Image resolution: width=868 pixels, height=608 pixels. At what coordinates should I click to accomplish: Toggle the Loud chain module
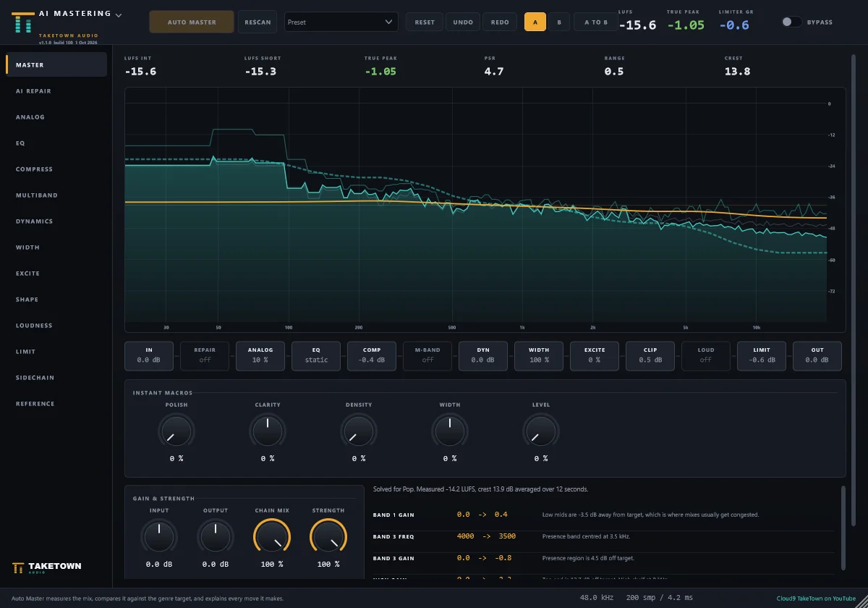tap(706, 355)
